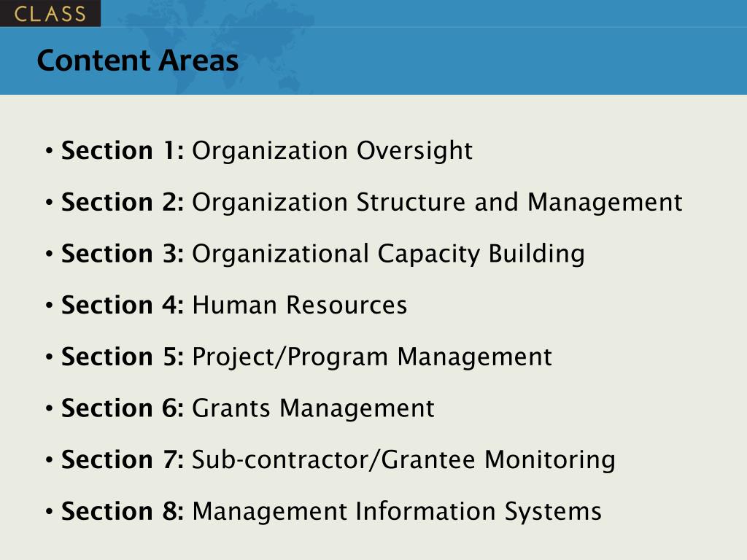Click the bold "Section 5:" label
The width and height of the screenshot is (747, 560).
tap(123, 357)
